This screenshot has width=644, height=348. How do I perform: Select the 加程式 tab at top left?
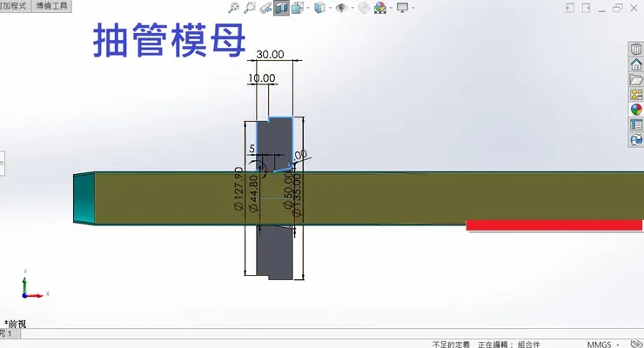point(15,6)
